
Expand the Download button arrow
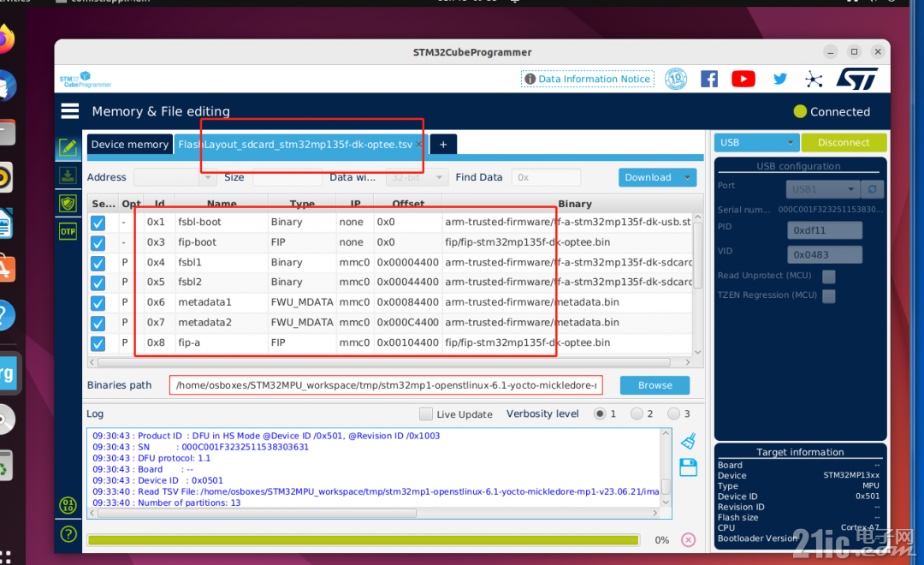pyautogui.click(x=687, y=177)
